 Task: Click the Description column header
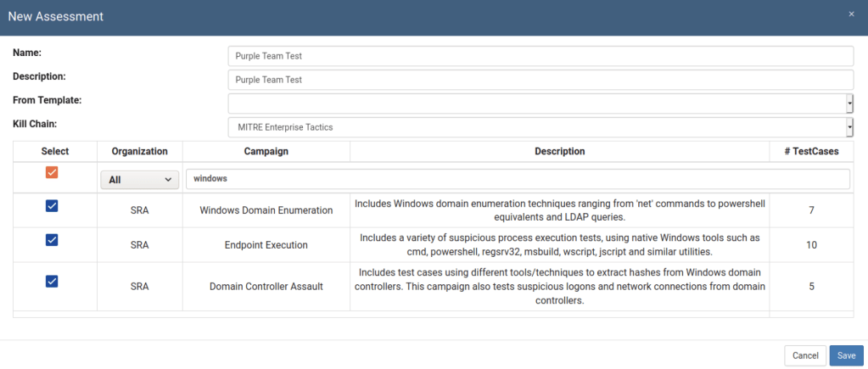(559, 152)
